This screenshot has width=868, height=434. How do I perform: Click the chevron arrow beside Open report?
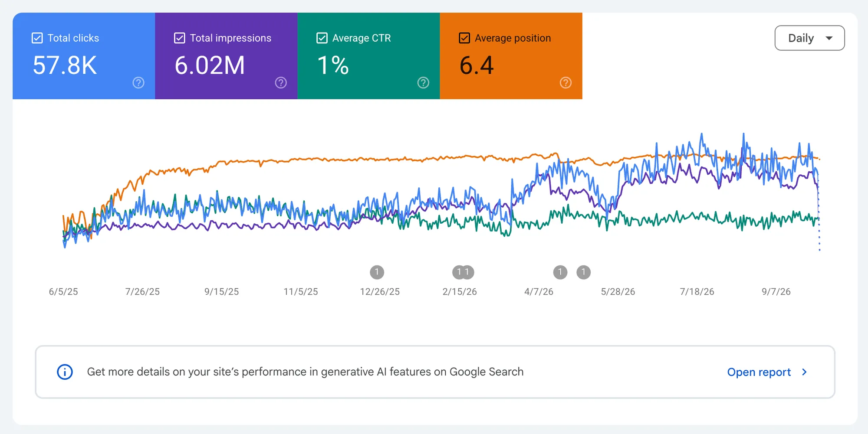click(804, 372)
